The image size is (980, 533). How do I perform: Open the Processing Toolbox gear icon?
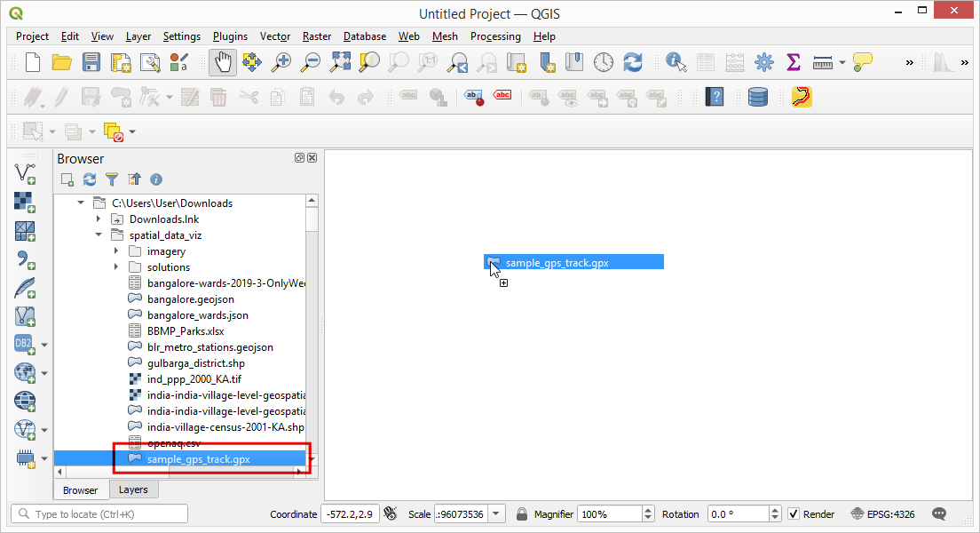[763, 62]
